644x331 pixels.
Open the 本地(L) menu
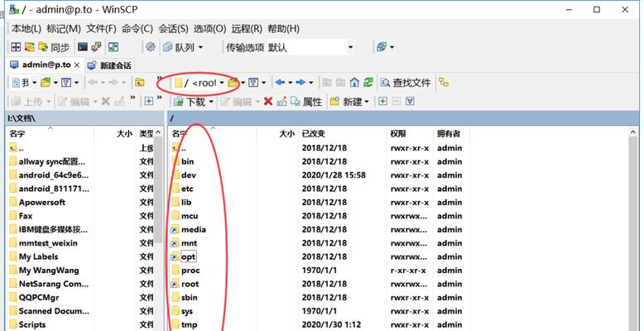[26, 29]
